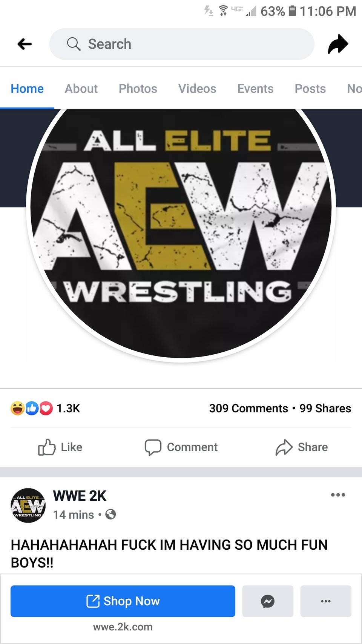This screenshot has height=644, width=362.
Task: Tap the back arrow icon
Action: pos(25,44)
